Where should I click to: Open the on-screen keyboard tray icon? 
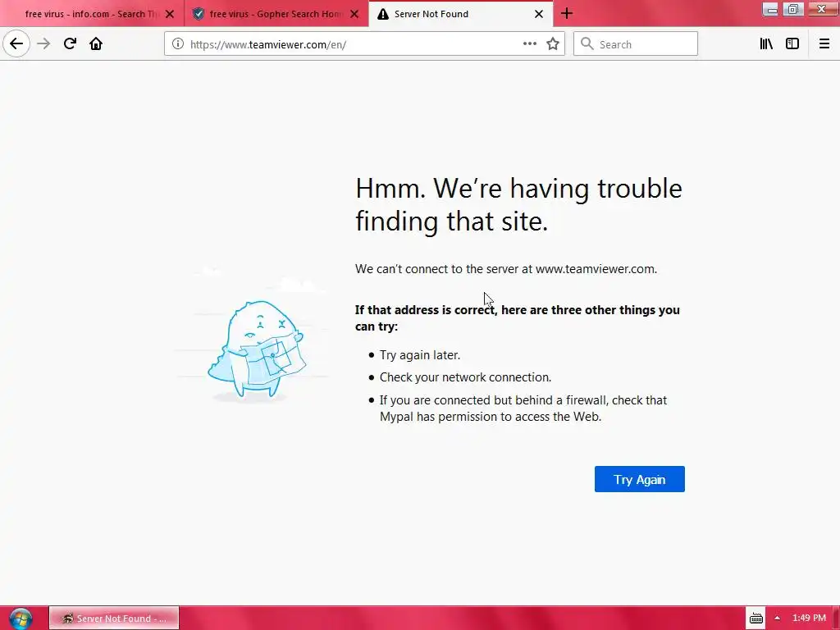coord(756,619)
